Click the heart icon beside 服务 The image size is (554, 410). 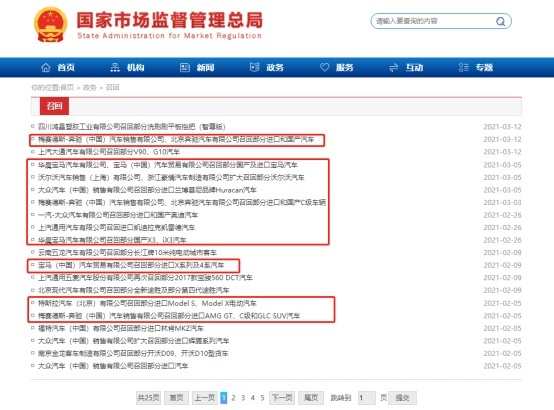click(324, 67)
